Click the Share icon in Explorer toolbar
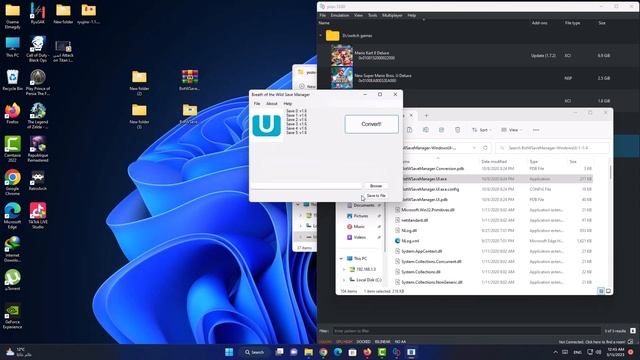This screenshot has height=360, width=640. pos(441,130)
